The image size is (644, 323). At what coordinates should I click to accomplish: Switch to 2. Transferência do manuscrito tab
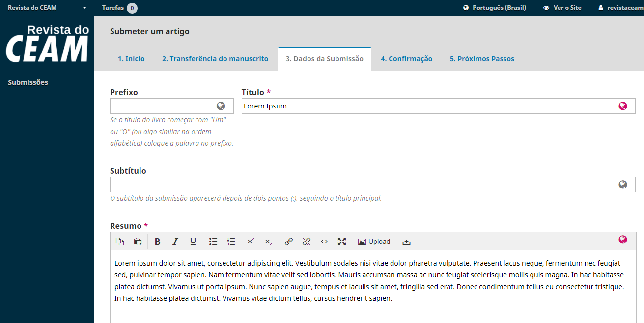(215, 59)
